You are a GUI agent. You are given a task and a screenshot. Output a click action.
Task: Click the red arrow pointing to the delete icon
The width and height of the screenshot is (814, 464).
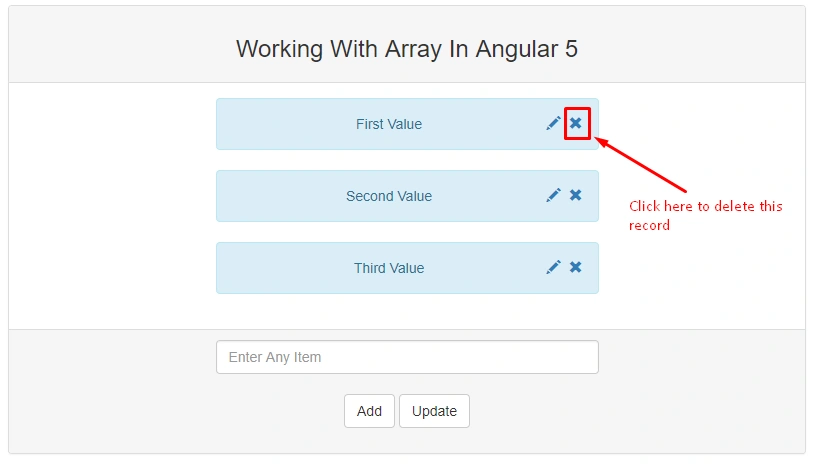(x=641, y=165)
